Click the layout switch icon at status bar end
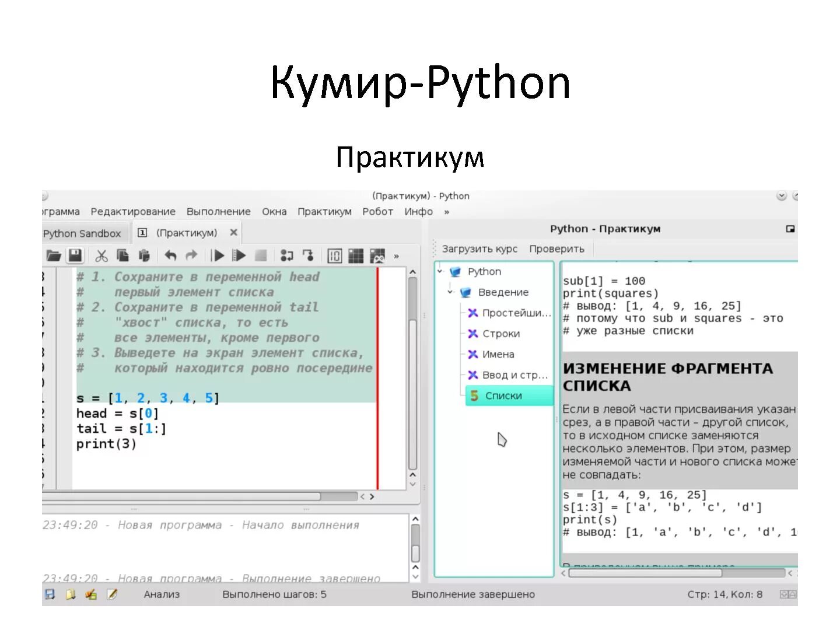Screen dimensions: 840x630 tap(787, 594)
